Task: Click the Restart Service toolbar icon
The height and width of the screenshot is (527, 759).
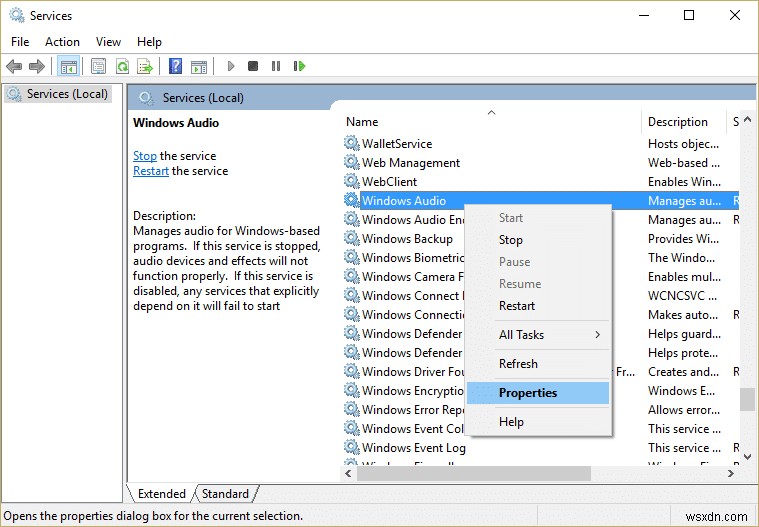Action: (x=300, y=66)
